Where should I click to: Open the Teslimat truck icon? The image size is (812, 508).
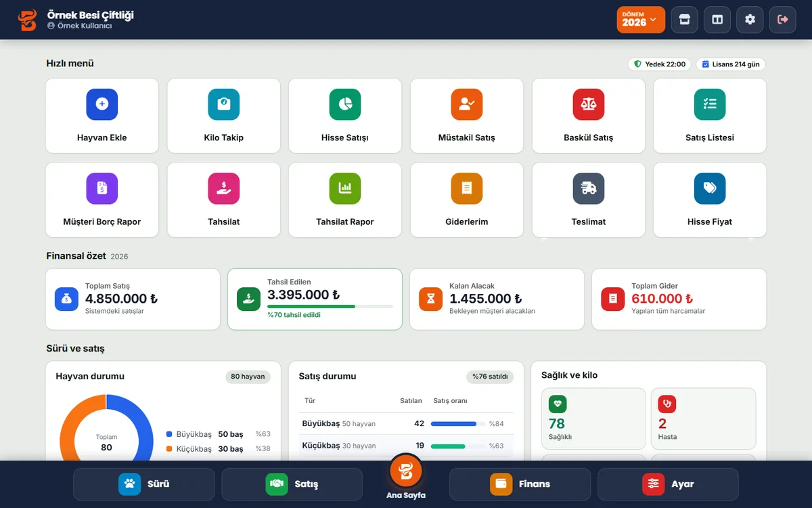click(589, 188)
